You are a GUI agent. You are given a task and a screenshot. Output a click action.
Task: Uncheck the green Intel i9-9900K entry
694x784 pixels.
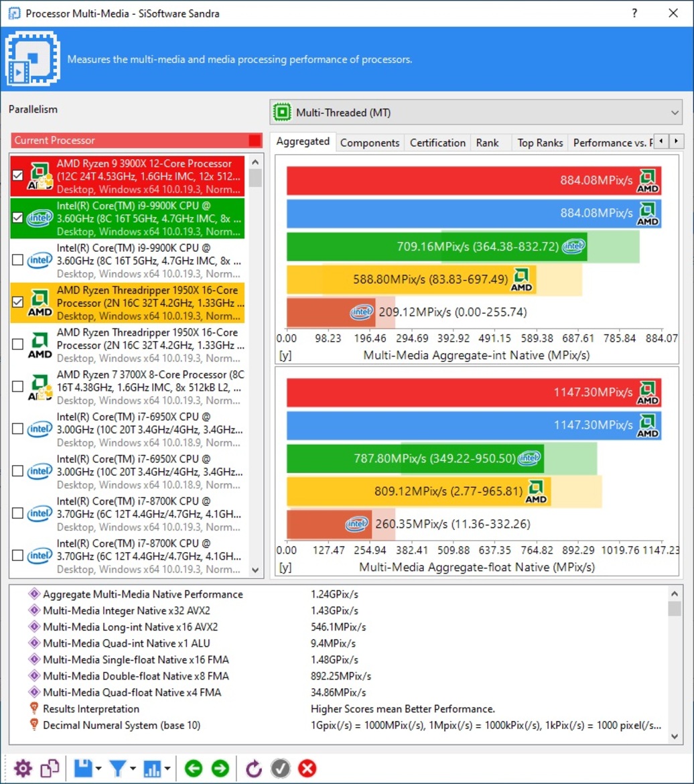coord(18,218)
